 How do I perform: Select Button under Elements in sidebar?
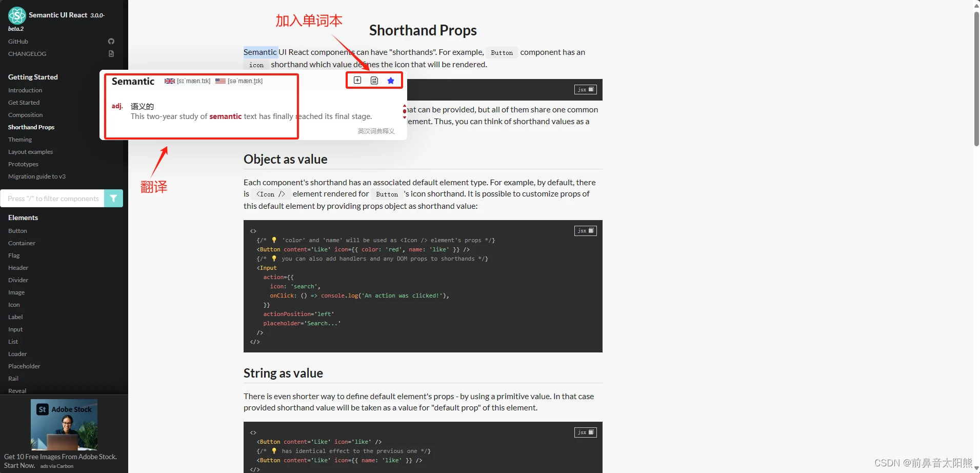point(17,231)
